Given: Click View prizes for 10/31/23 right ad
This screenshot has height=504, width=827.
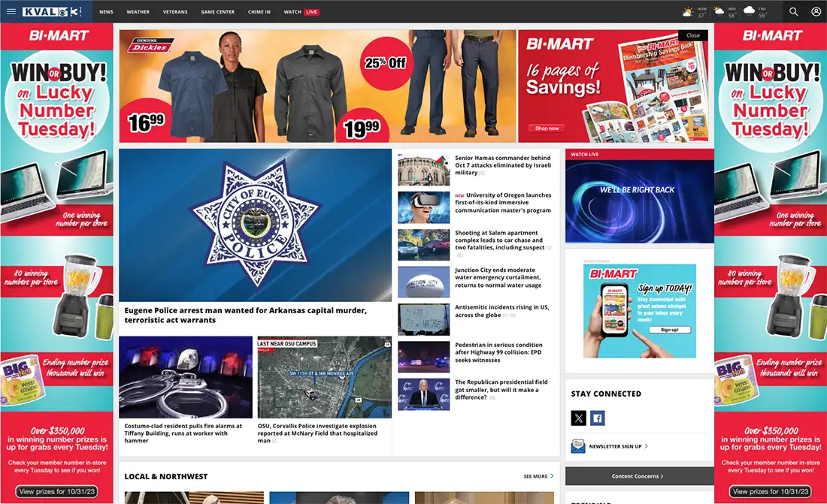Looking at the screenshot, I should (771, 491).
